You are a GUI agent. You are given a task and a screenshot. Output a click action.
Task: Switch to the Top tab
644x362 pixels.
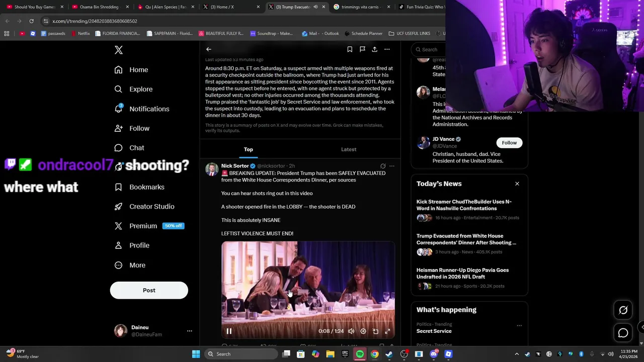tap(249, 149)
